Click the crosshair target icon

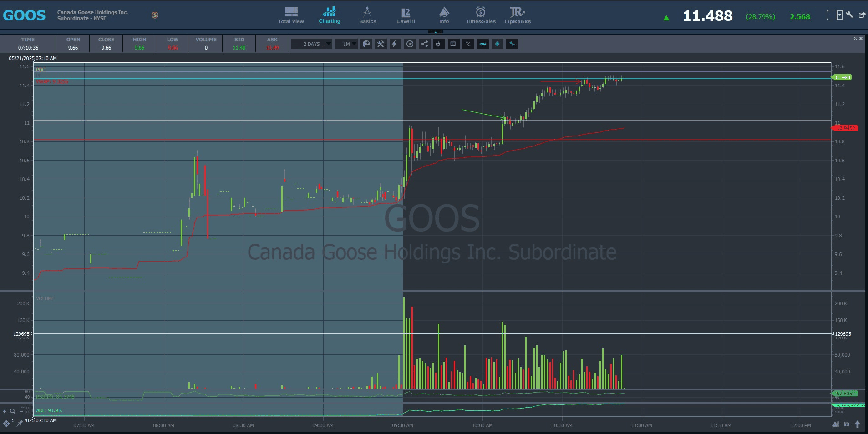6,424
